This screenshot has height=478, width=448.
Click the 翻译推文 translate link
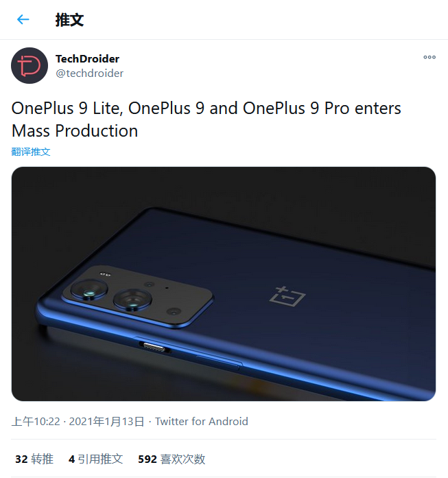coord(31,152)
